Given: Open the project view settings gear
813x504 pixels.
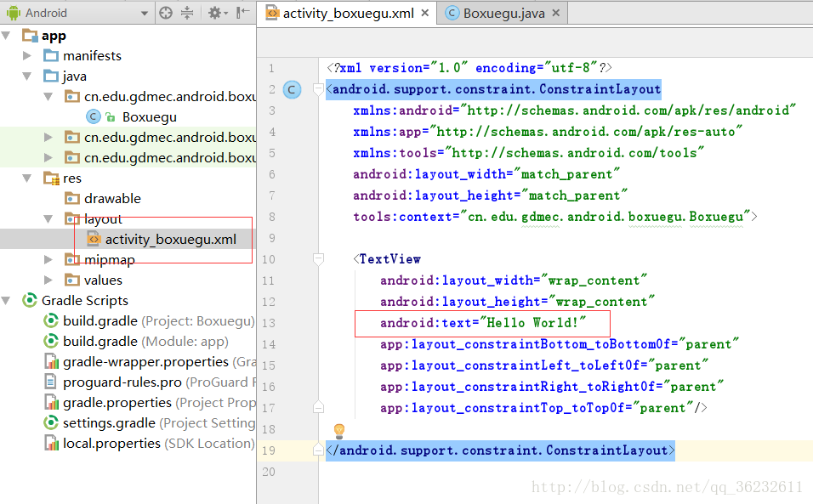Looking at the screenshot, I should tap(218, 13).
